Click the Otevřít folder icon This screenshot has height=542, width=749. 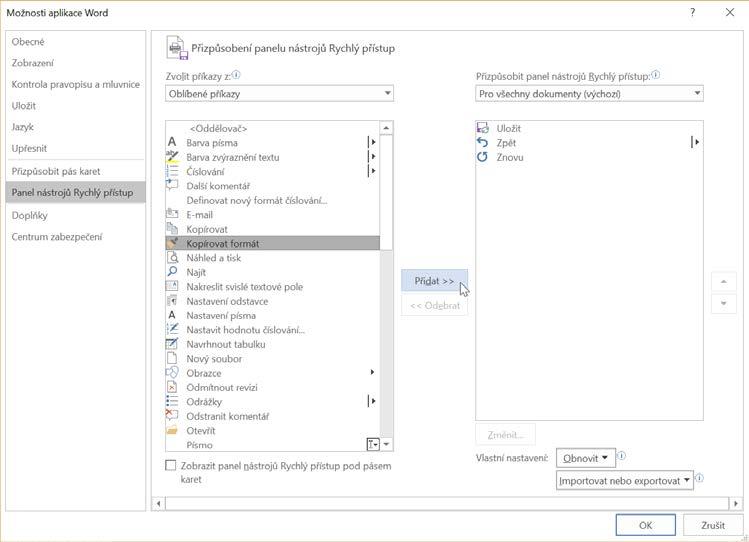click(172, 430)
